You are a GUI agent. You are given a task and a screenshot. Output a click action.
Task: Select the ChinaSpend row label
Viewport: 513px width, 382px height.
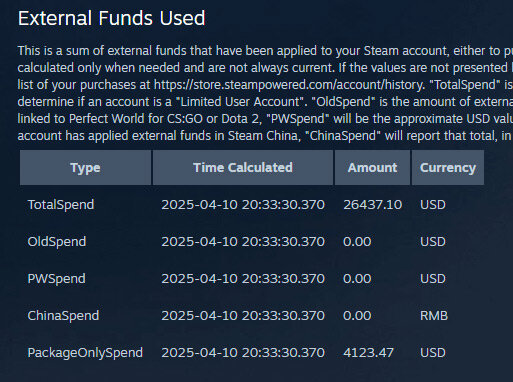click(63, 316)
